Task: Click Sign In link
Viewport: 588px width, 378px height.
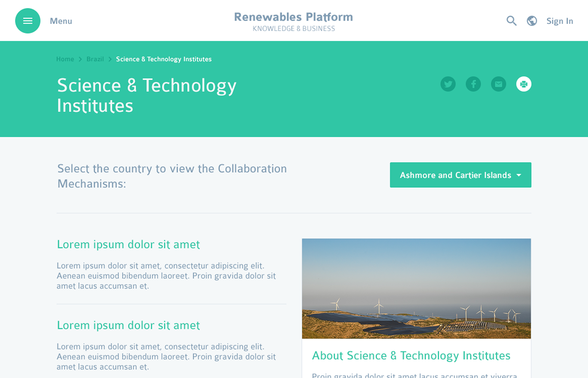Action: tap(560, 21)
